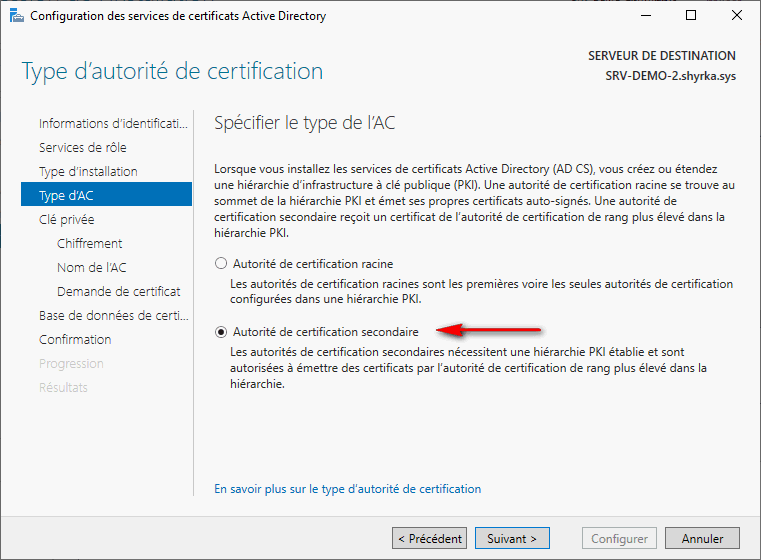The height and width of the screenshot is (560, 761).
Task: Select the Type d'AC step
Action: coord(66,195)
